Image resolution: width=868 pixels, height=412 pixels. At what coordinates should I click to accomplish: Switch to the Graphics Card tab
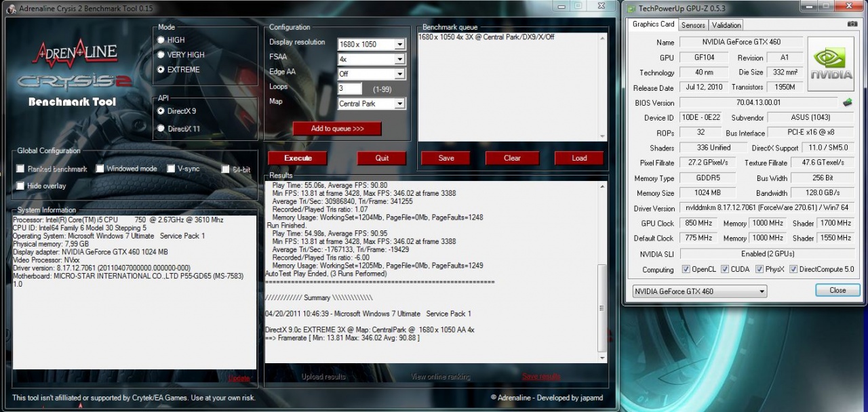653,24
